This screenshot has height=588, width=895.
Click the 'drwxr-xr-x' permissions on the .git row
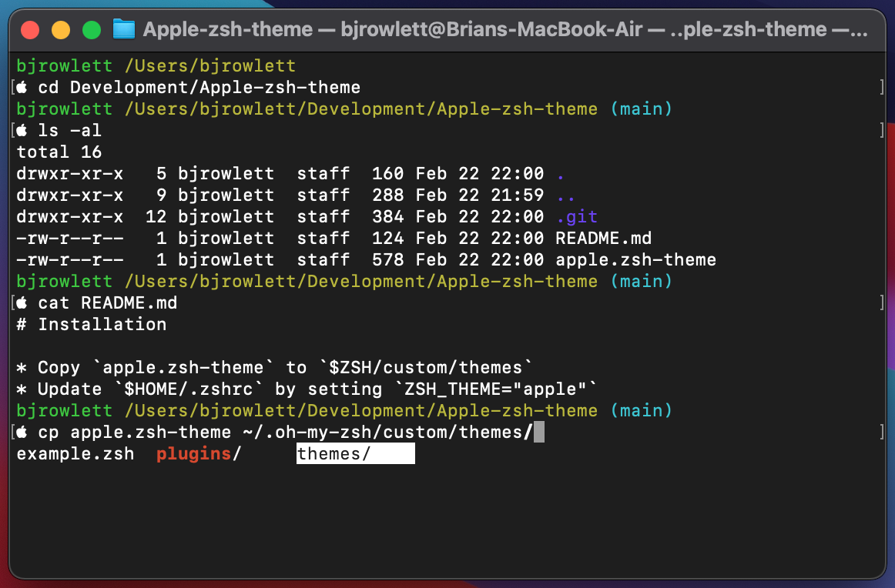click(x=69, y=217)
